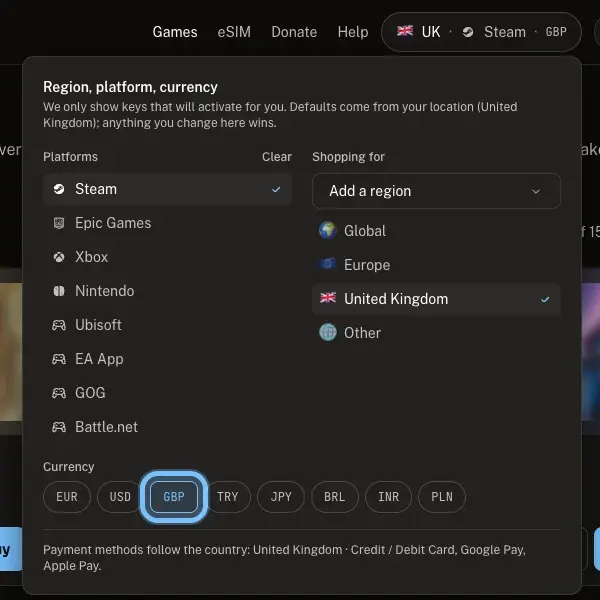This screenshot has width=600, height=600.
Task: Click the Ubisoft gamepad icon
Action: click(59, 325)
